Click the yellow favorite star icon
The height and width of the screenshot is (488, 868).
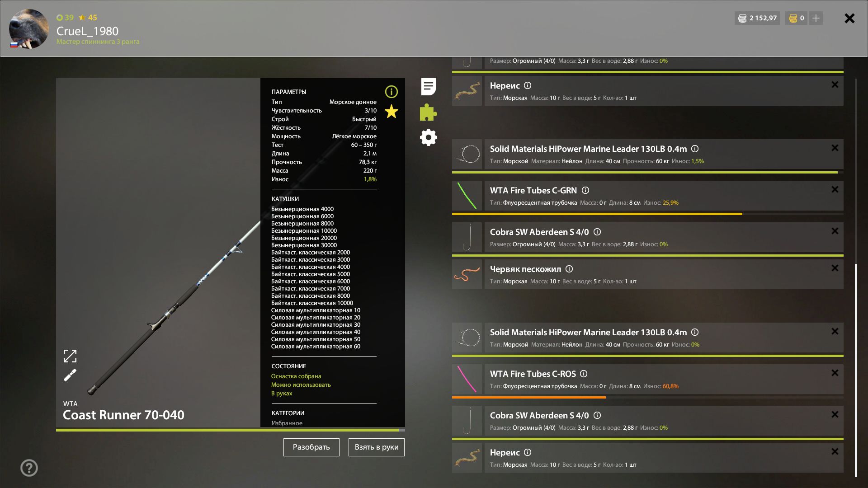(x=391, y=112)
